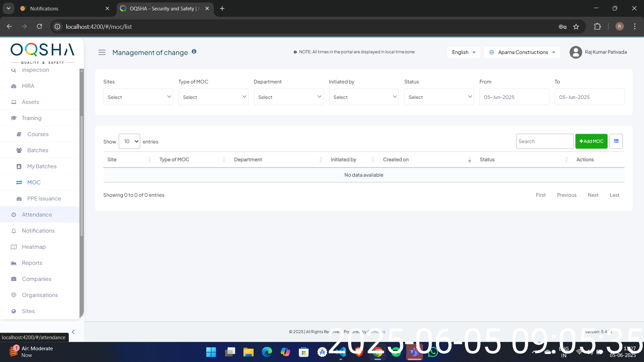The width and height of the screenshot is (644, 362).
Task: Click the Add MOC button
Action: point(591,141)
